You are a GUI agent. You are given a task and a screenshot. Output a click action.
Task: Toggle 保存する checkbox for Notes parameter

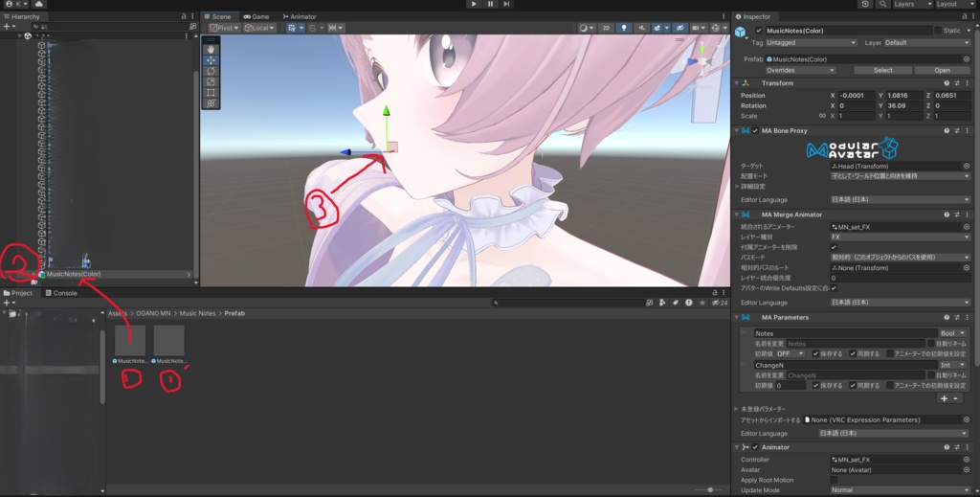pyautogui.click(x=815, y=353)
